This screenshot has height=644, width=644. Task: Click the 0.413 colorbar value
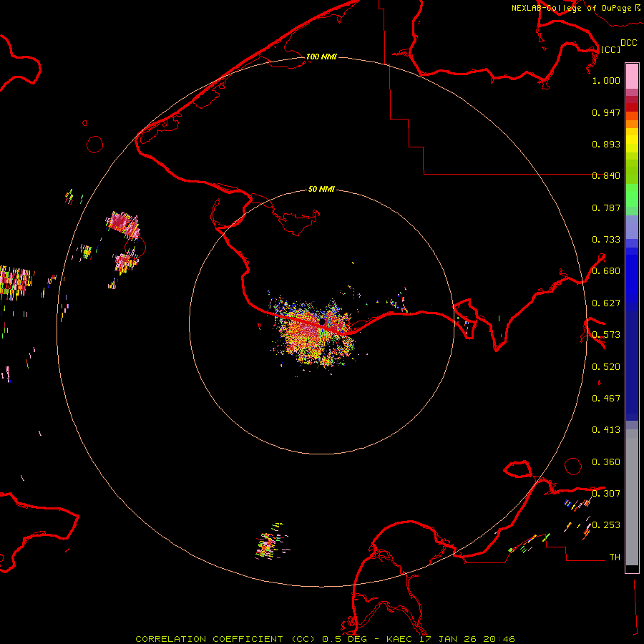coord(606,430)
